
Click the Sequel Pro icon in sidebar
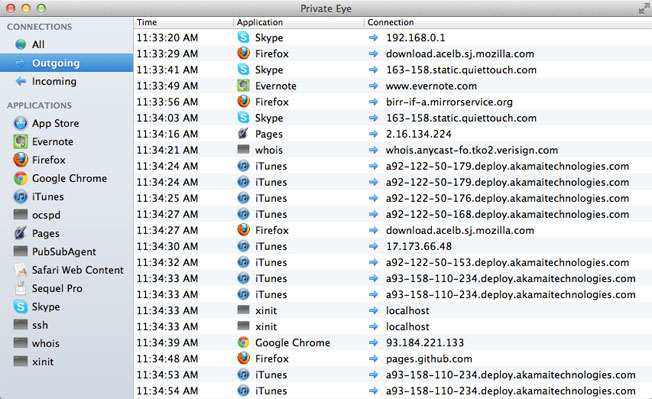point(20,288)
